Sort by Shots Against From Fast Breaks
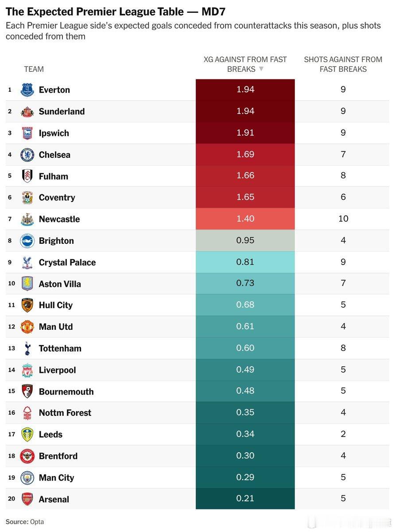The image size is (395, 532). pyautogui.click(x=343, y=64)
